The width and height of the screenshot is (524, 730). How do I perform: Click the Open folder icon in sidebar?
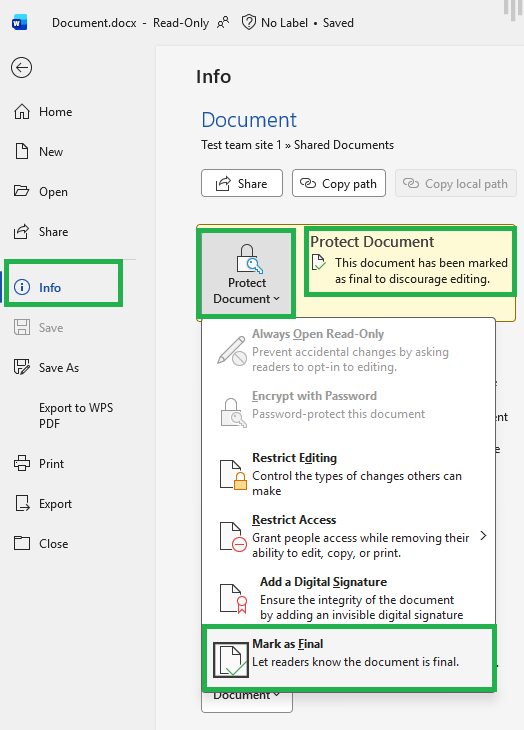click(x=21, y=191)
